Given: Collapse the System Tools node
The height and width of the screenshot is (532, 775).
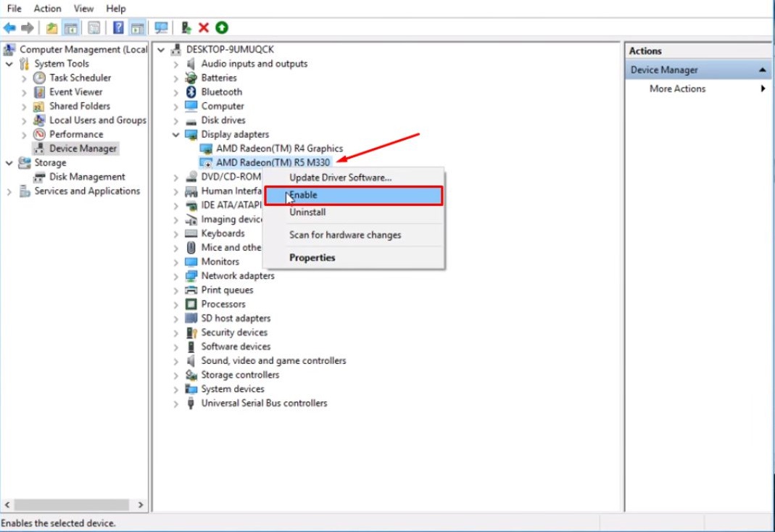Looking at the screenshot, I should (9, 65).
